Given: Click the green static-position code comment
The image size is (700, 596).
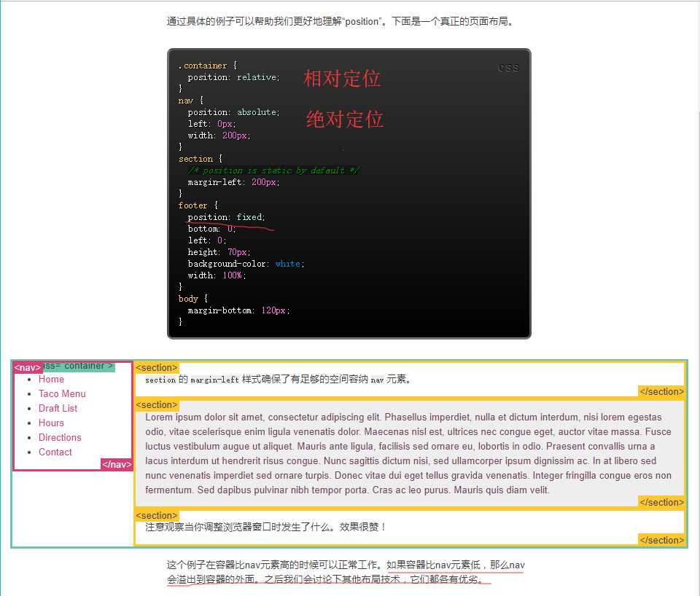Looking at the screenshot, I should [273, 170].
